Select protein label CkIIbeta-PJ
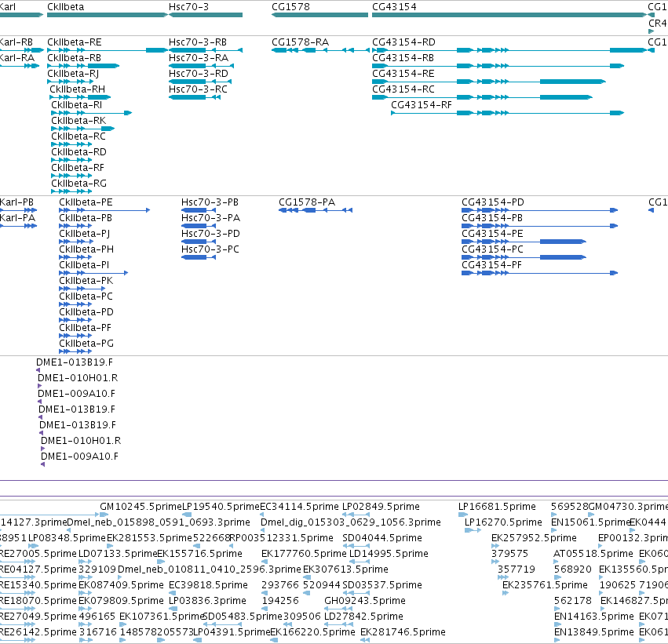This screenshot has width=668, height=644. [84, 234]
